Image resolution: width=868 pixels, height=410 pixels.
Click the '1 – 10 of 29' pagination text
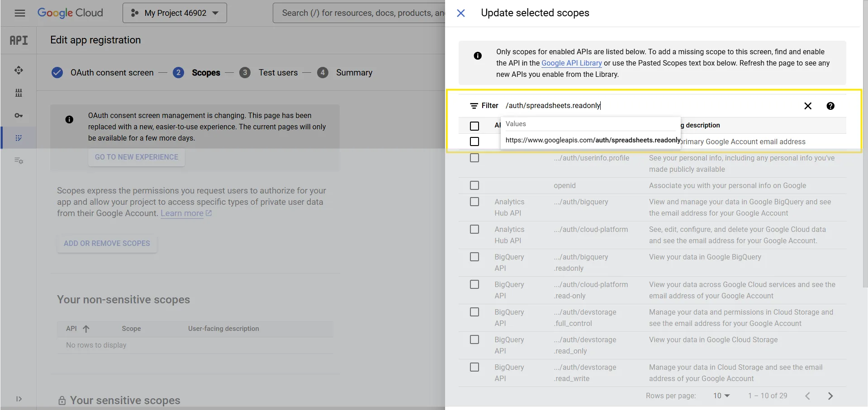point(768,396)
